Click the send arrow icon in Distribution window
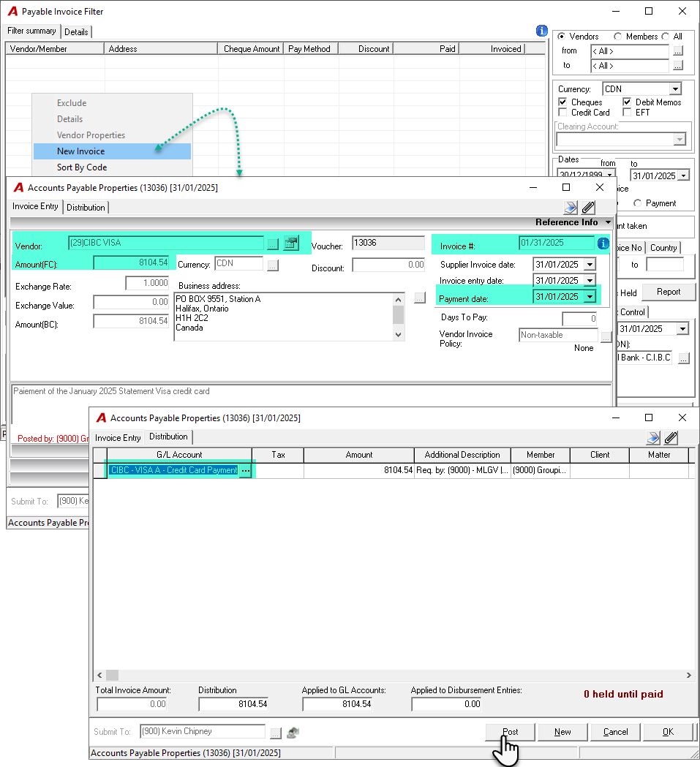The image size is (700, 767). click(653, 438)
